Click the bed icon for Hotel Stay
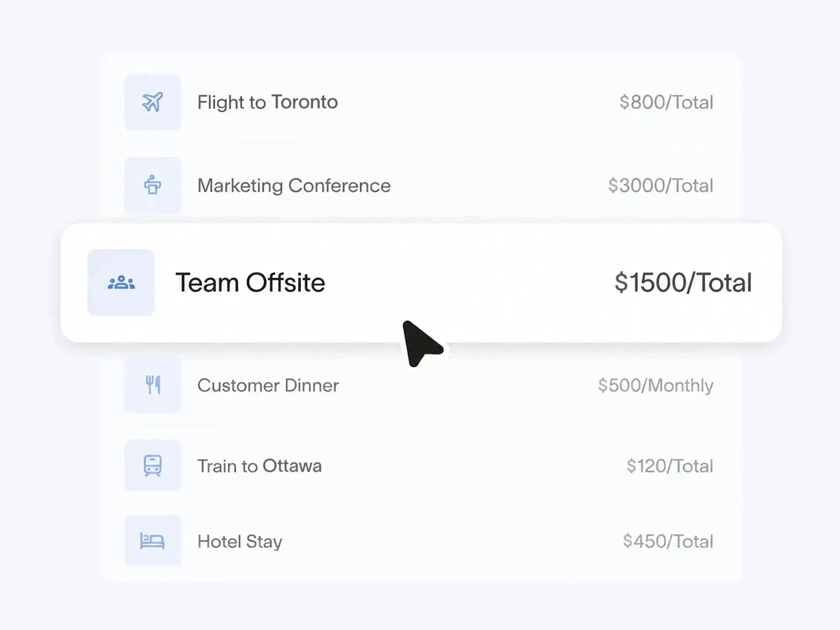Image resolution: width=840 pixels, height=630 pixels. [152, 541]
